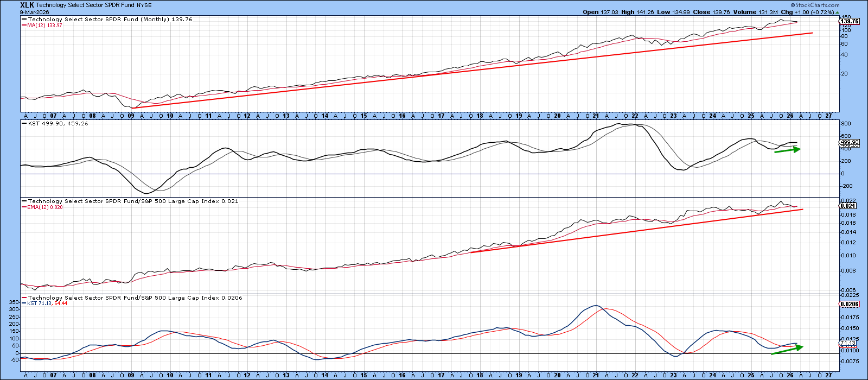
Task: Click the 'Technology Select Sector SPDR Fund' header title
Action: pos(86,5)
